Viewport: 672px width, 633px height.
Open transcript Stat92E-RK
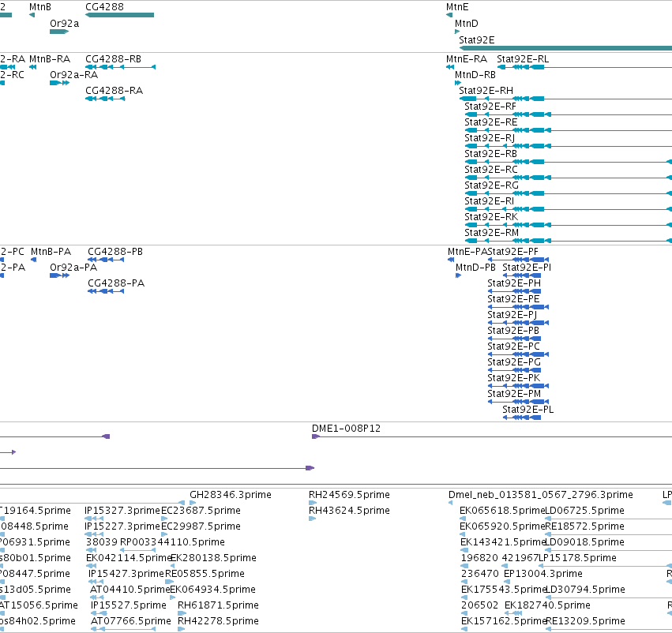(x=491, y=217)
